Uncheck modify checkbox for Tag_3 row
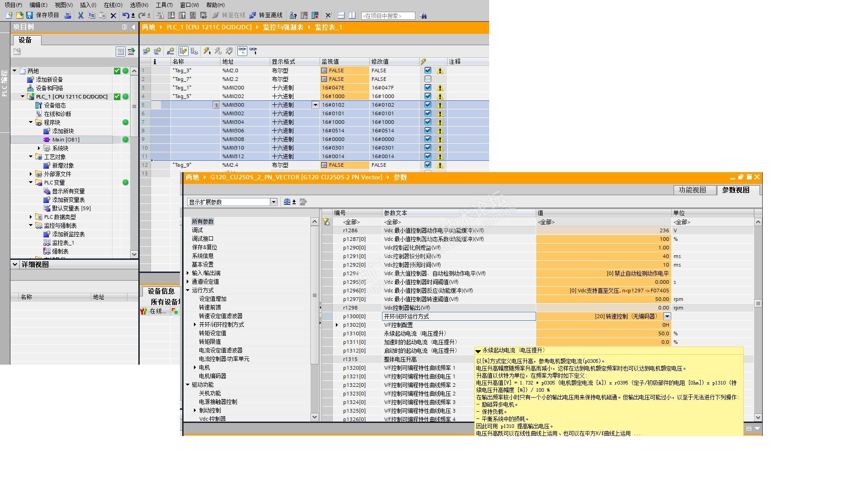This screenshot has height=488, width=868. [x=428, y=70]
